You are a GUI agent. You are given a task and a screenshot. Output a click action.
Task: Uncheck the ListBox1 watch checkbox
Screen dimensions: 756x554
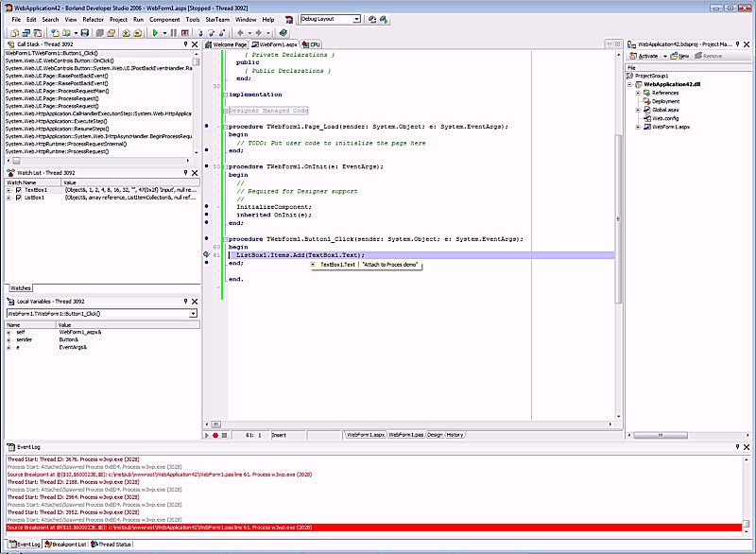pyautogui.click(x=19, y=198)
